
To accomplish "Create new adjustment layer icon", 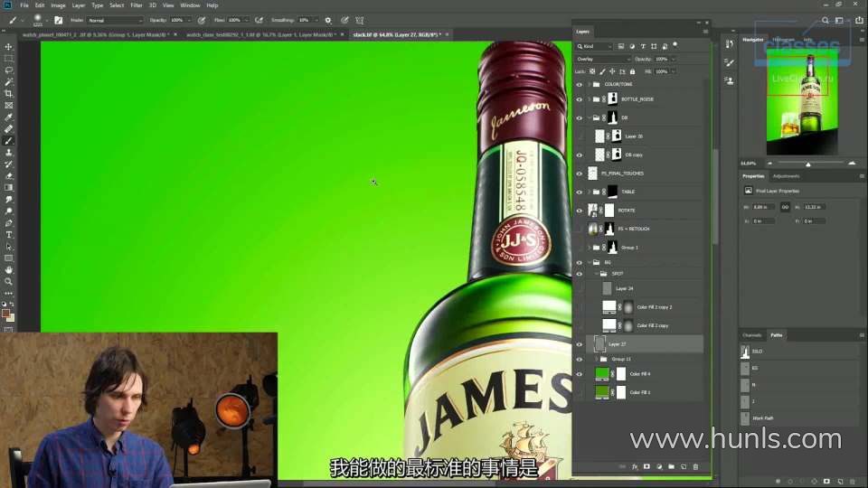I will click(x=659, y=467).
